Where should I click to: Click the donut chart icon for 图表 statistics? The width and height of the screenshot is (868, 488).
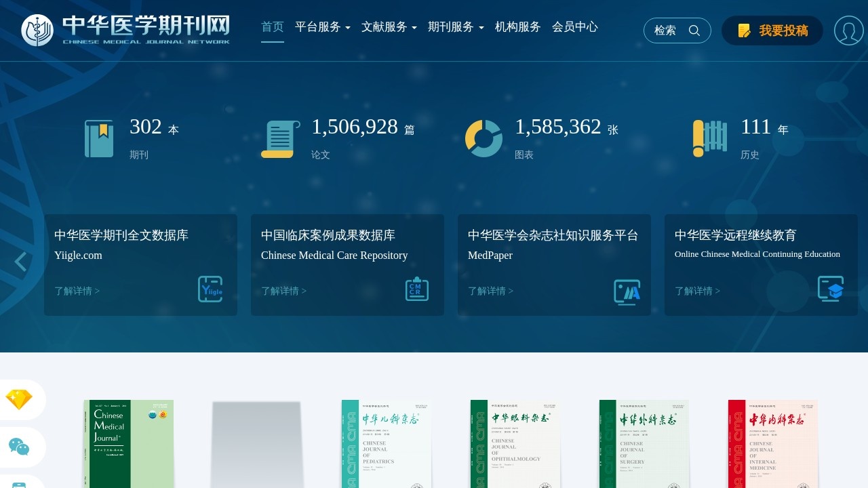[484, 138]
